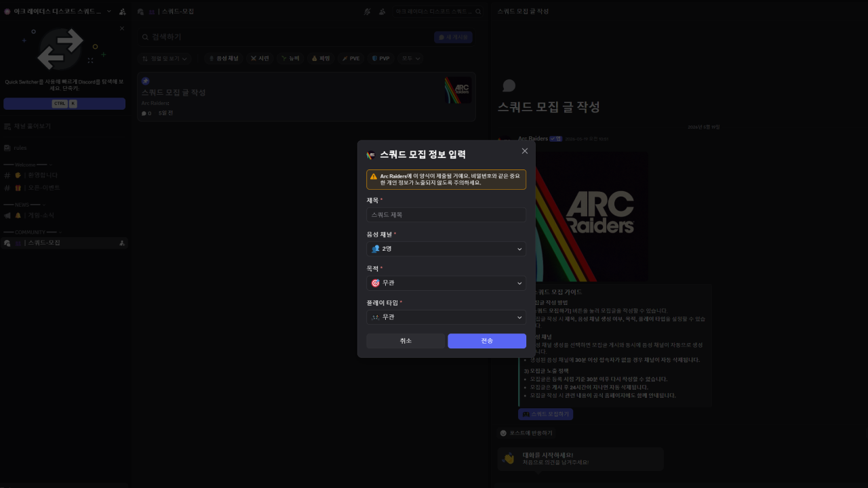Click the comment count icon on the post card
The width and height of the screenshot is (868, 488).
[144, 114]
